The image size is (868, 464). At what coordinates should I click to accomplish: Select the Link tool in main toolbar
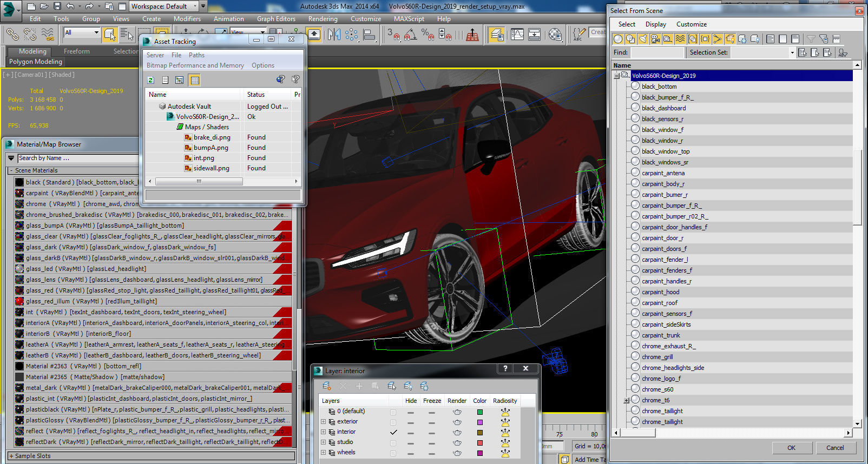[x=12, y=35]
